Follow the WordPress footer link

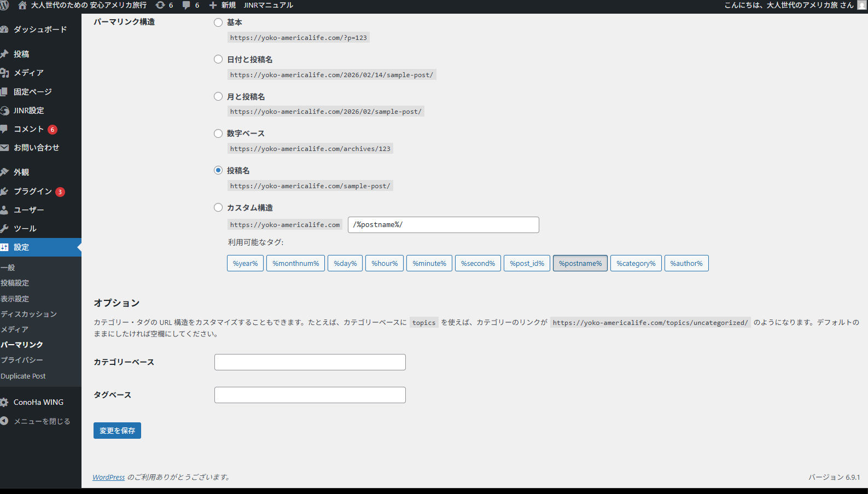[x=108, y=477]
